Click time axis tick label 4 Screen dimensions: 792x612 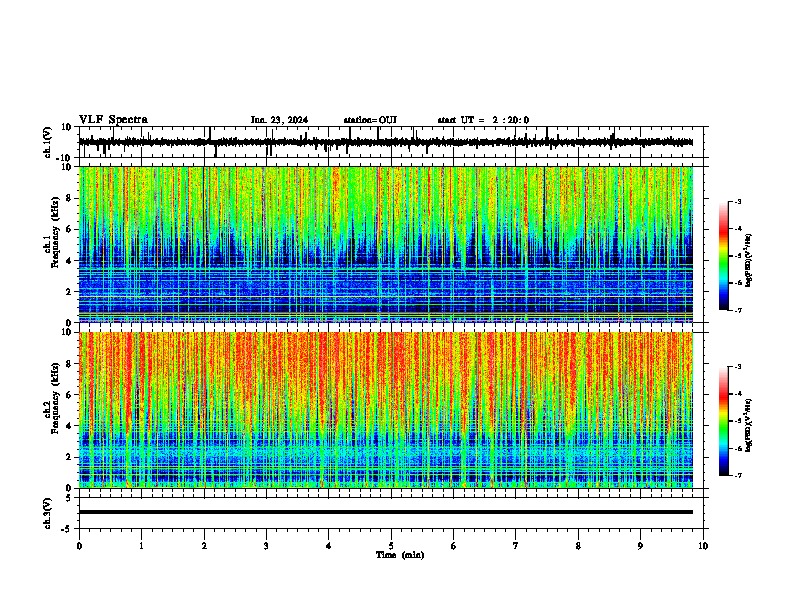[329, 546]
